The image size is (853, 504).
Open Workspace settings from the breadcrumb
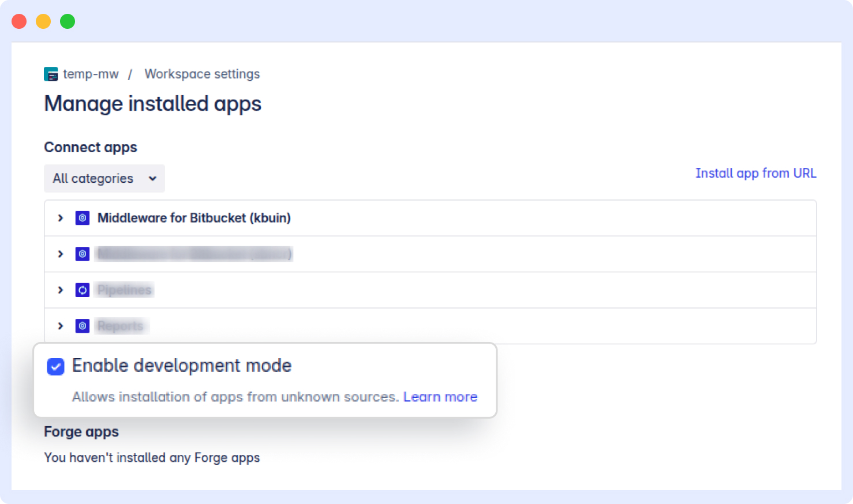[x=202, y=74]
